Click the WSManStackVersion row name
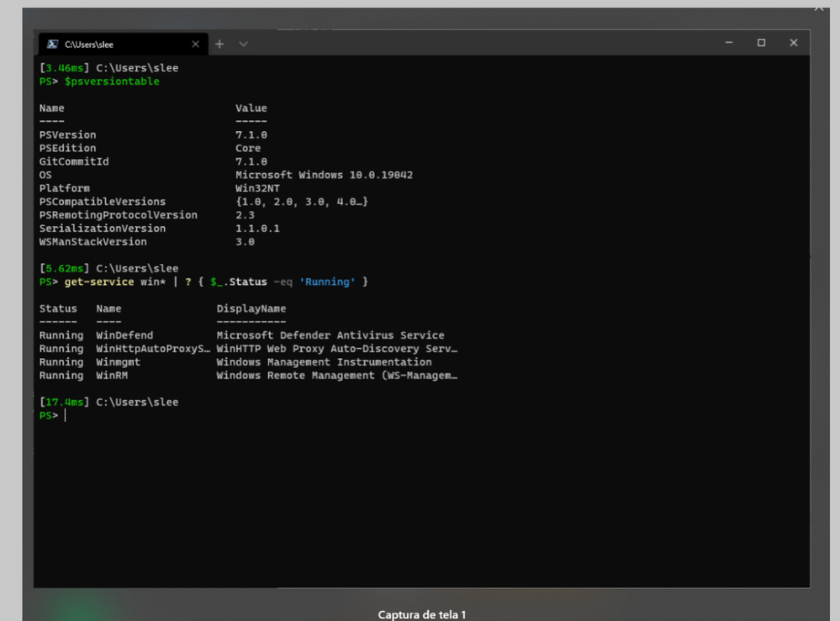840x621 pixels. coord(92,242)
